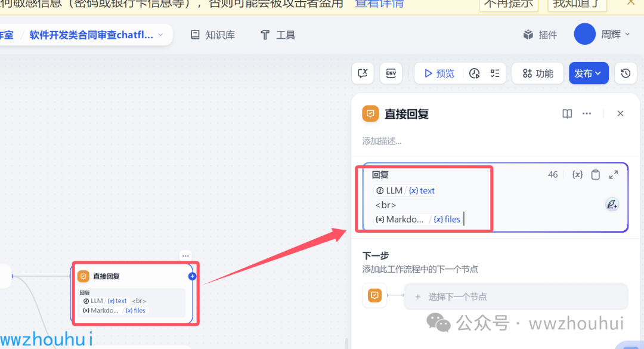644x349 pixels.
Task: Click the Publish (发布) dropdown button
Action: coord(589,73)
